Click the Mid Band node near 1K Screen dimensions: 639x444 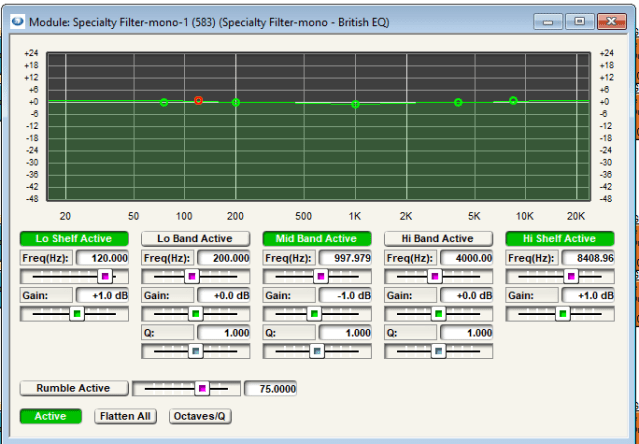click(355, 104)
